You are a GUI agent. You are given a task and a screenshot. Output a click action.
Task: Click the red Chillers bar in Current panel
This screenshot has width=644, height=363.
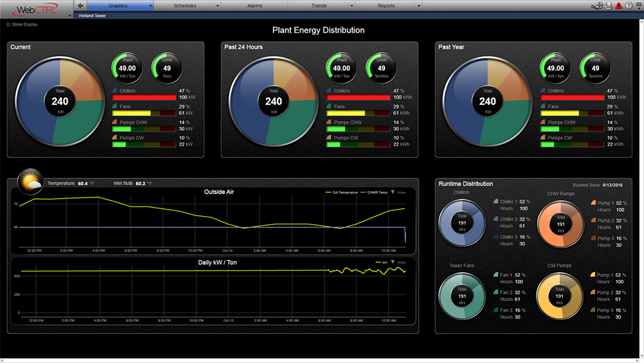click(x=144, y=97)
